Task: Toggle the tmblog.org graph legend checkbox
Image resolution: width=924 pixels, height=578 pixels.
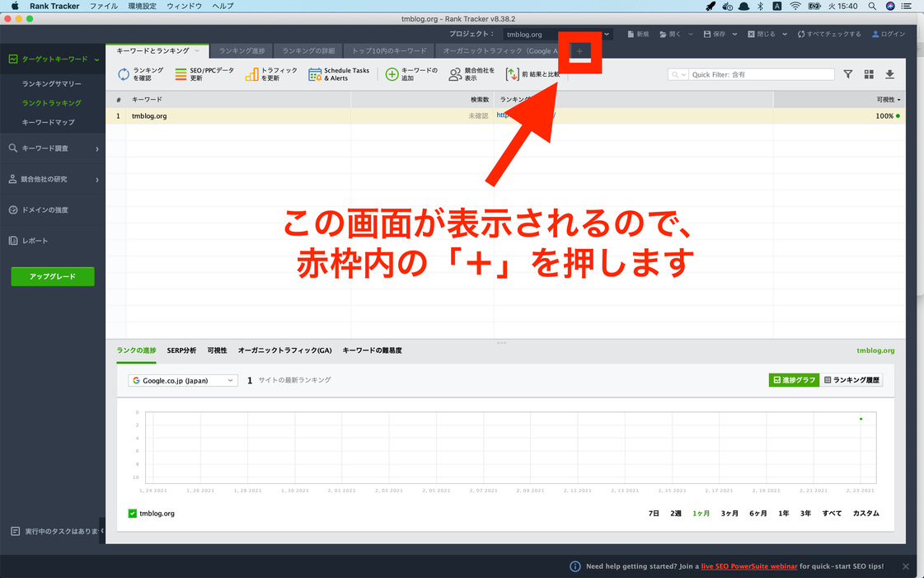Action: [x=133, y=513]
